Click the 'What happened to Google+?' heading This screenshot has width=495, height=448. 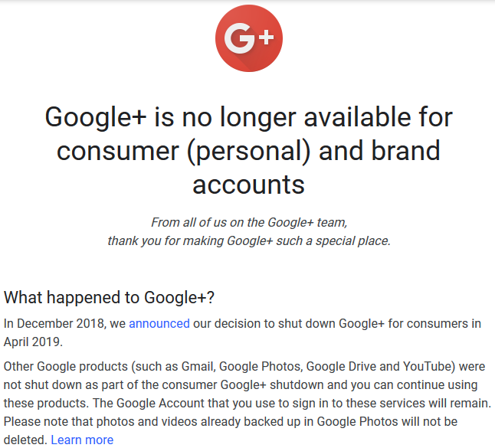(x=109, y=297)
